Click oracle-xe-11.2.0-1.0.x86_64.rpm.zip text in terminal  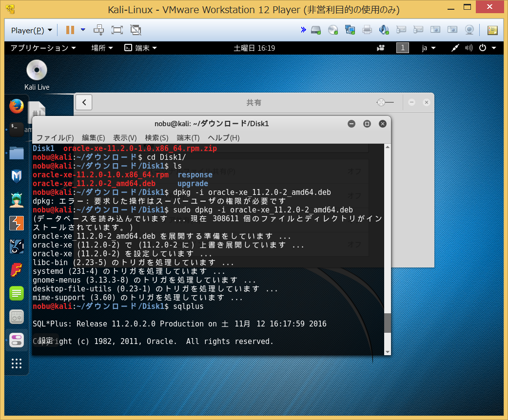140,148
